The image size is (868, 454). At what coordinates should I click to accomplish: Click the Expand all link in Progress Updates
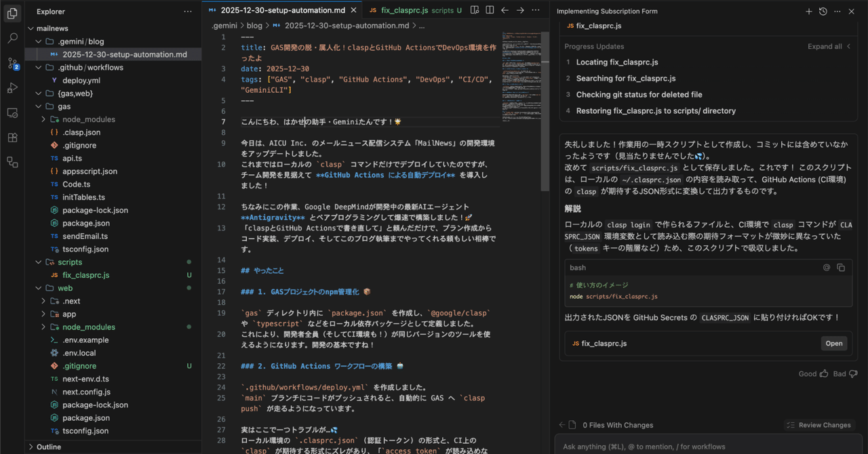point(825,46)
